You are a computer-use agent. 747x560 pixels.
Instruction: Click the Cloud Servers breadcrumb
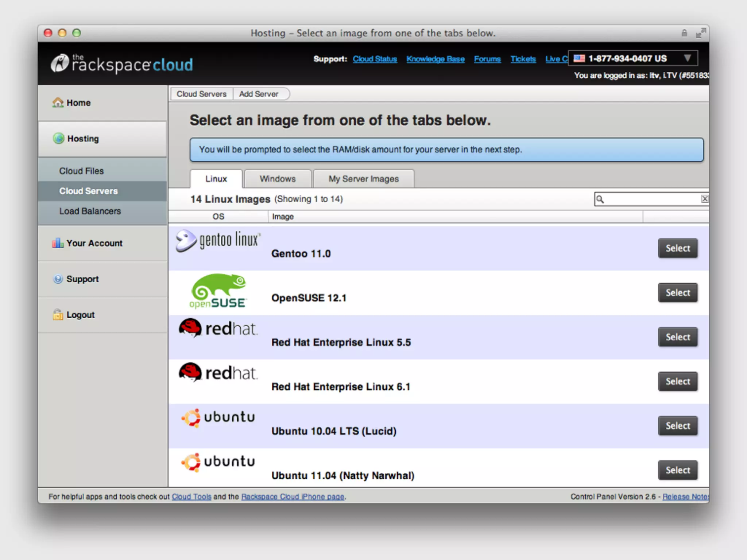tap(201, 94)
